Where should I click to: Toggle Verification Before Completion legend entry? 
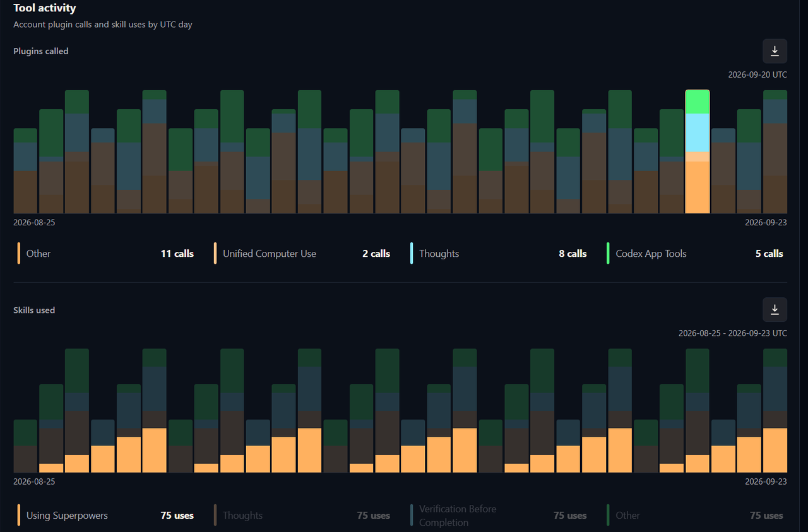pos(499,516)
